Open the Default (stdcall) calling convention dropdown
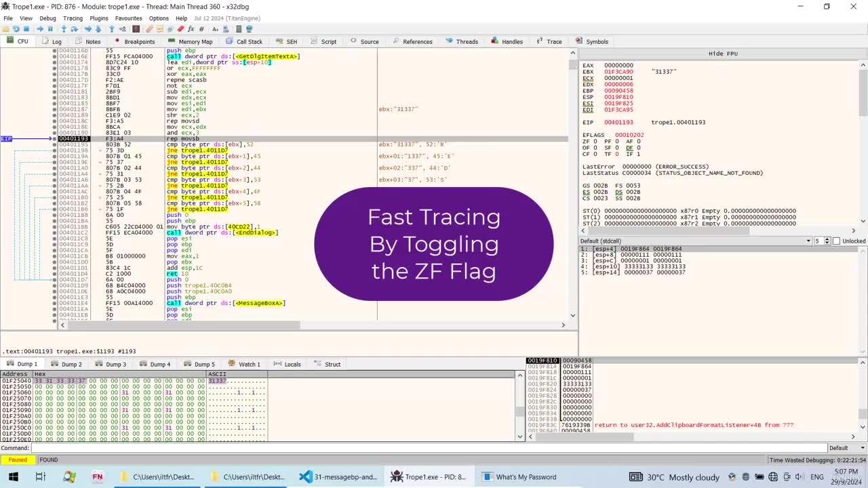The image size is (868, 488). pos(696,241)
